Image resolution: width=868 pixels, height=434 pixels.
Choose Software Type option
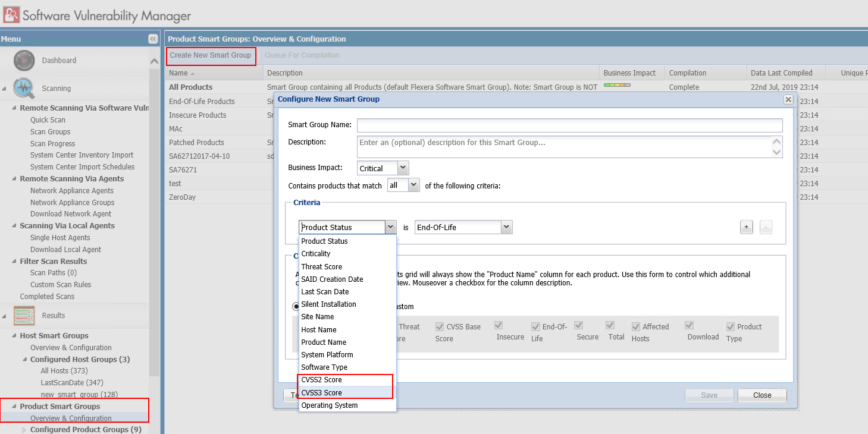347,367
